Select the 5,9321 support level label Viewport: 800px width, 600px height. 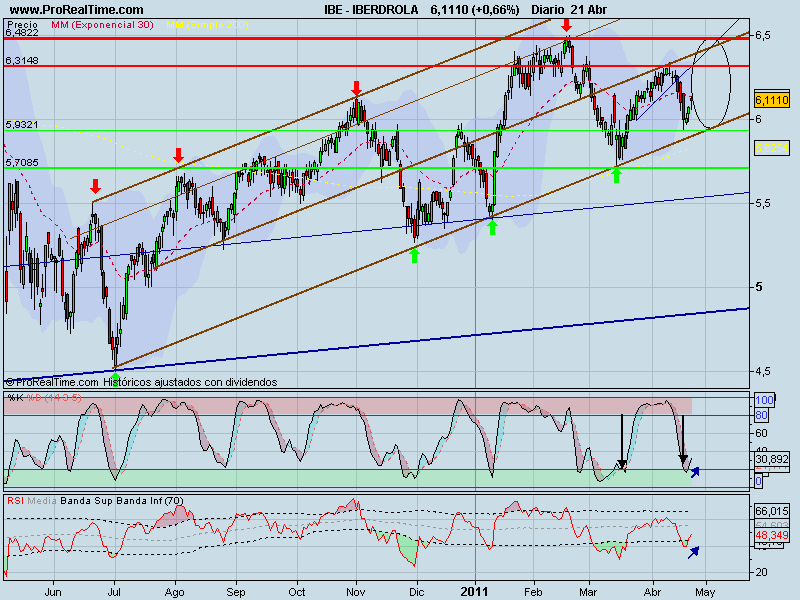22,124
